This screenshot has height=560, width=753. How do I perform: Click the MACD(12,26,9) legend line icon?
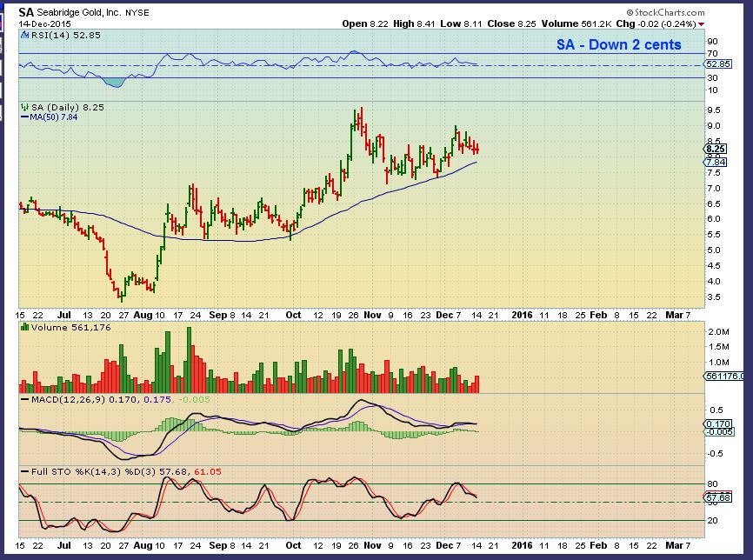pyautogui.click(x=23, y=398)
